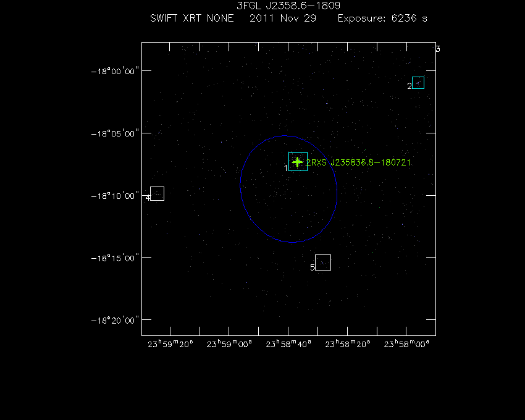Click the source number 1 label

[x=285, y=168]
